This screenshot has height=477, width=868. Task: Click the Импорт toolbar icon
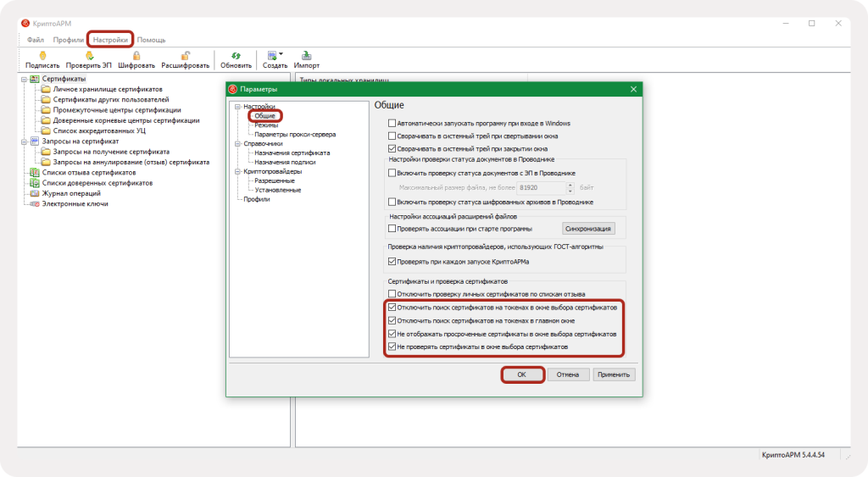(x=306, y=55)
